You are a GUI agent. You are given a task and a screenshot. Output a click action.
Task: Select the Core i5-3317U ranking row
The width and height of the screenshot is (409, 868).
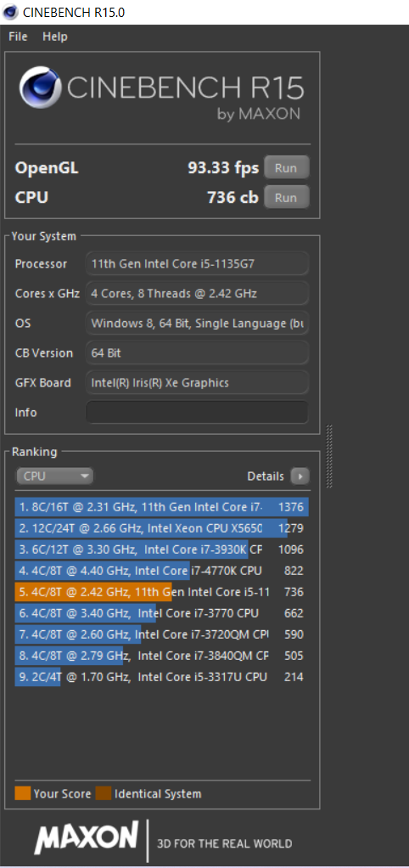click(x=161, y=676)
